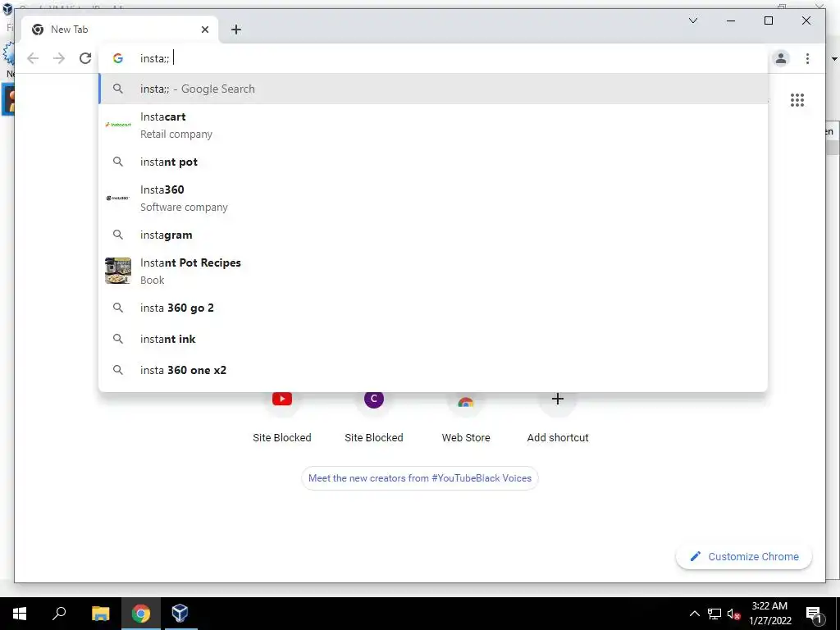Click the muted volume tray icon
The width and height of the screenshot is (840, 630).
pyautogui.click(x=733, y=614)
